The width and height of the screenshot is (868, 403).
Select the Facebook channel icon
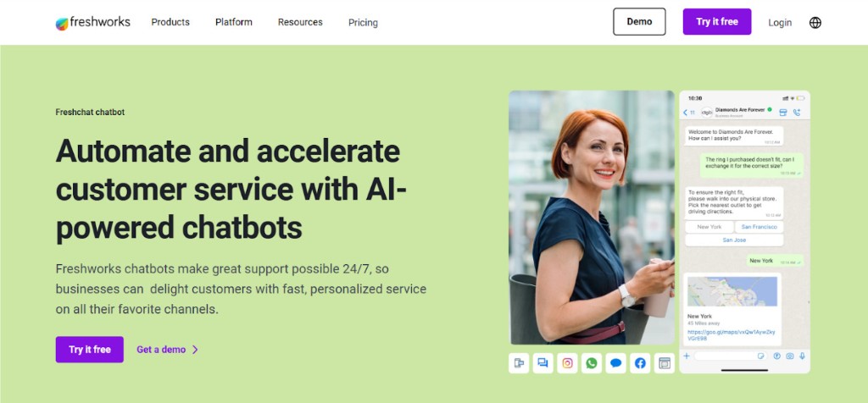pyautogui.click(x=640, y=363)
